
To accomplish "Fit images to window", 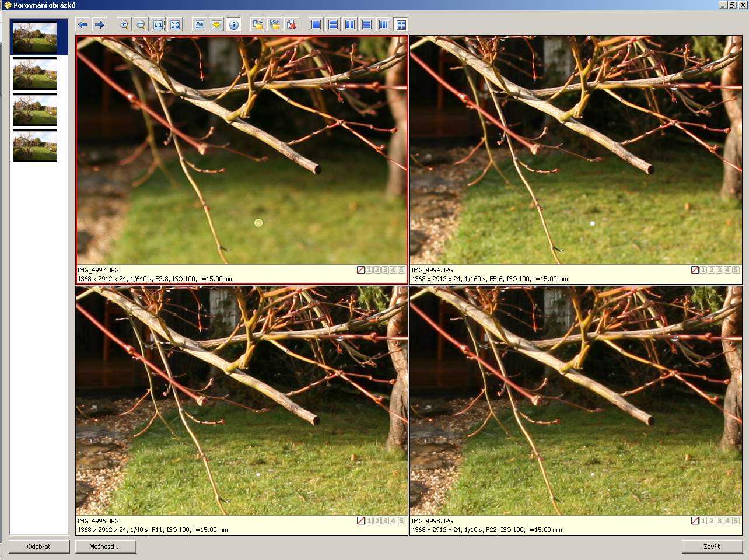I will pos(175,24).
